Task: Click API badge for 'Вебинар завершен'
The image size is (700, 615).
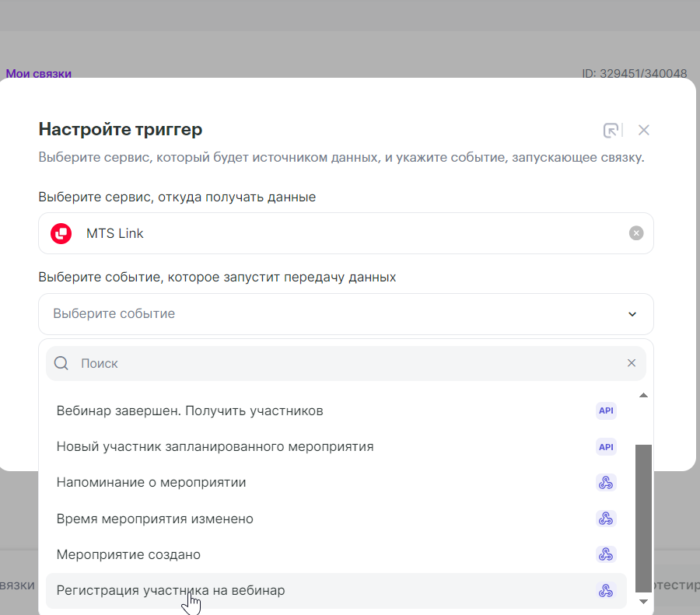Action: click(x=606, y=411)
